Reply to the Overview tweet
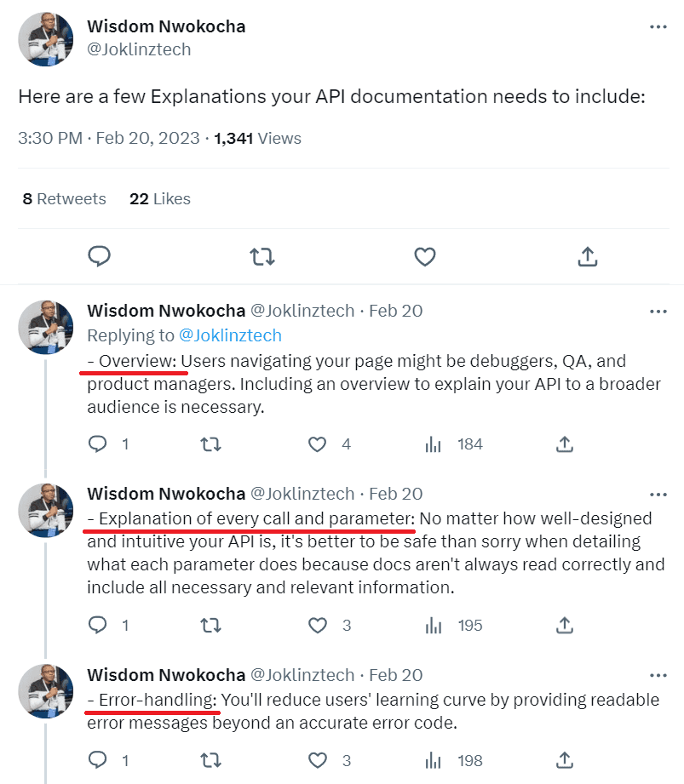 tap(97, 444)
